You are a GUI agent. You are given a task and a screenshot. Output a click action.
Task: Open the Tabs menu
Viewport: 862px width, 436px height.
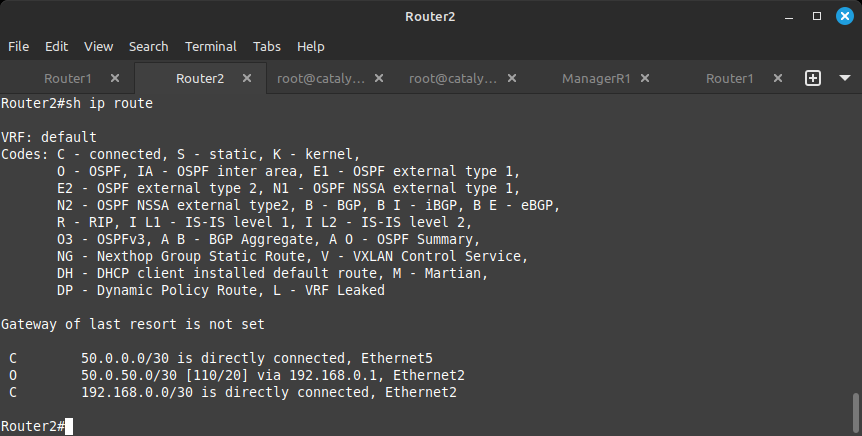pyautogui.click(x=267, y=47)
